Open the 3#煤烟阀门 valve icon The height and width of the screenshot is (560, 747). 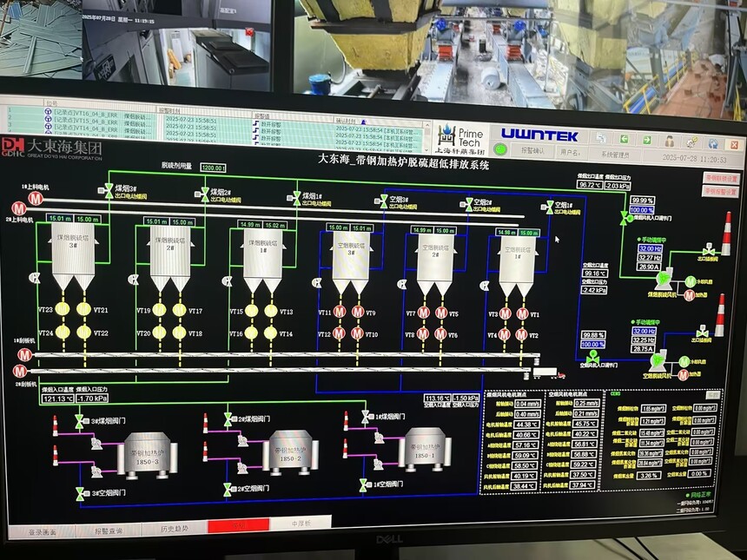point(80,421)
